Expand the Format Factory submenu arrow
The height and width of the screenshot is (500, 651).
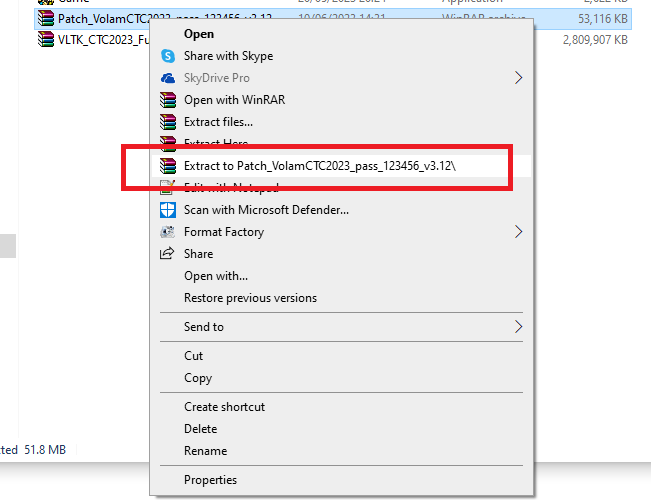pyautogui.click(x=518, y=232)
